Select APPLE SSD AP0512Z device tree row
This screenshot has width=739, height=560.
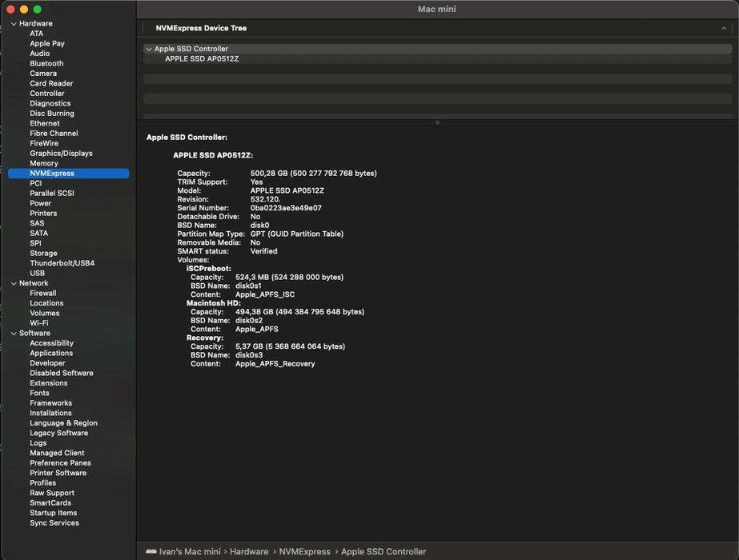click(437, 59)
